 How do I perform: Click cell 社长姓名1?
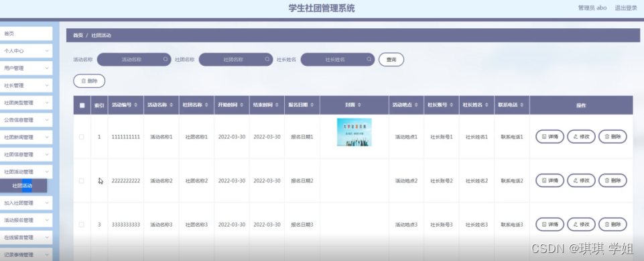tap(476, 137)
